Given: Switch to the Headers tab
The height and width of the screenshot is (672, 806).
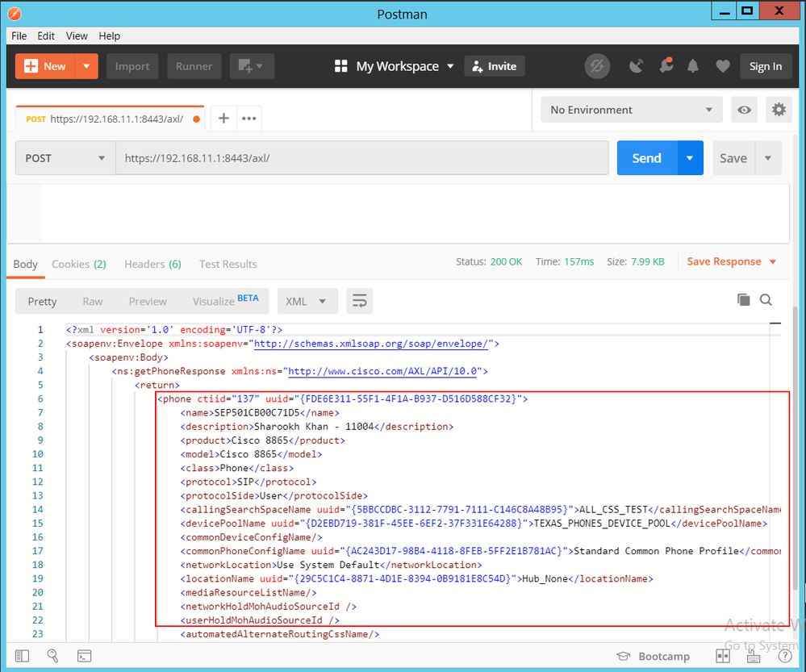Looking at the screenshot, I should pos(152,265).
